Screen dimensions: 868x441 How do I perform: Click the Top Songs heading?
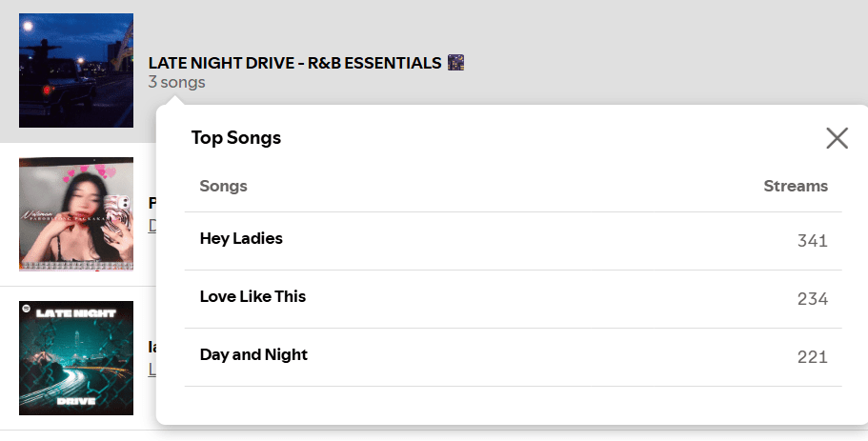coord(236,138)
